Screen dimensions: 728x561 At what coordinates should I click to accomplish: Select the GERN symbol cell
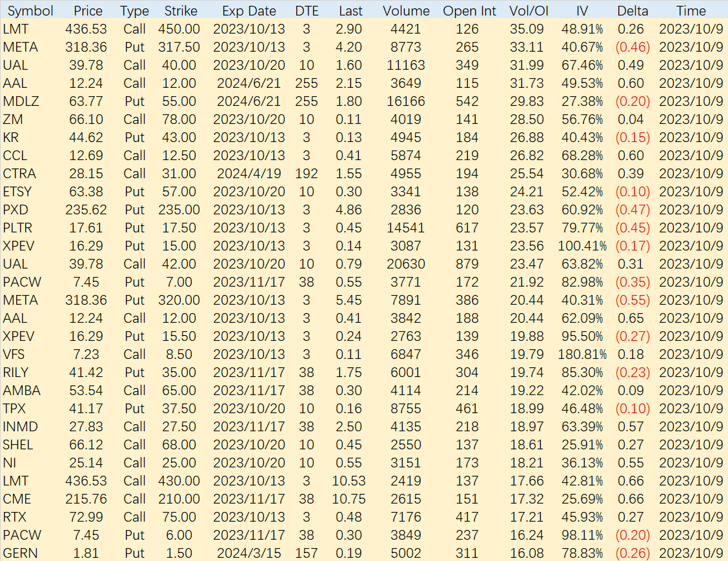[20, 553]
